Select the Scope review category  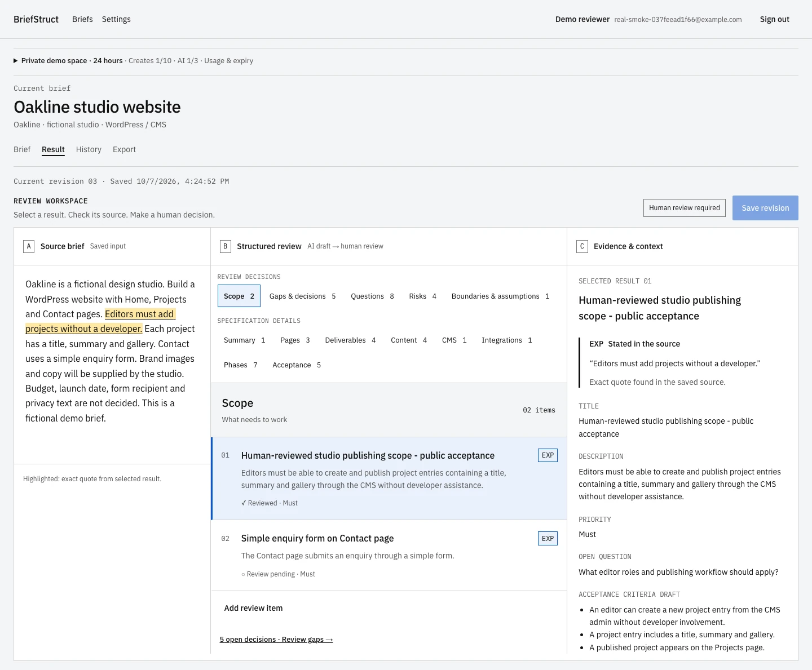[x=239, y=296]
